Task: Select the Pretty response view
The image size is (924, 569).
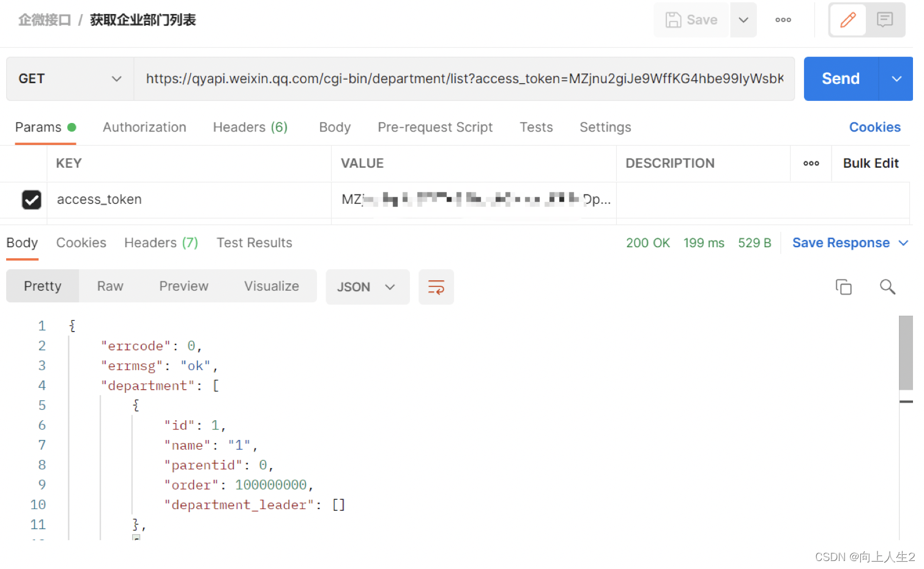Action: [43, 286]
